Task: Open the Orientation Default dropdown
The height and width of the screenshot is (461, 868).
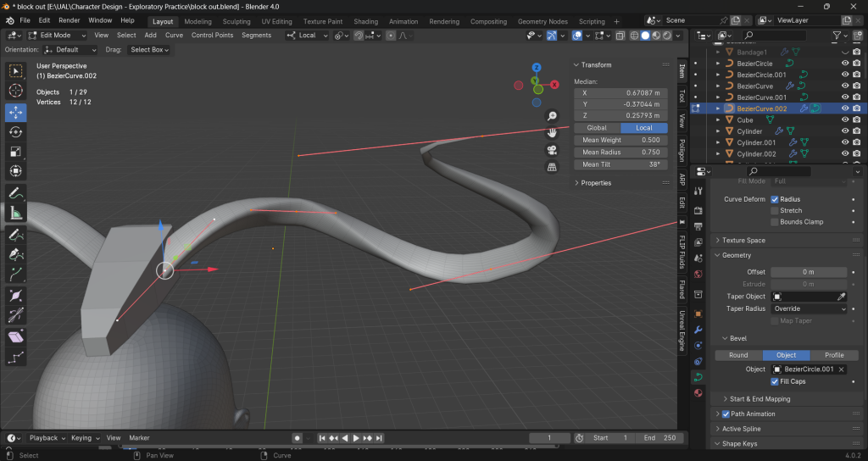Action: click(x=71, y=50)
